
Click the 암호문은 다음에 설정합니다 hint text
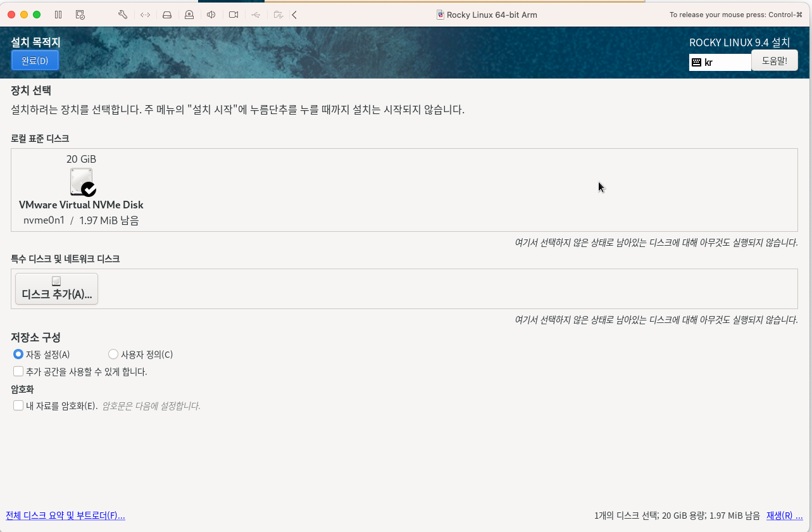point(151,406)
